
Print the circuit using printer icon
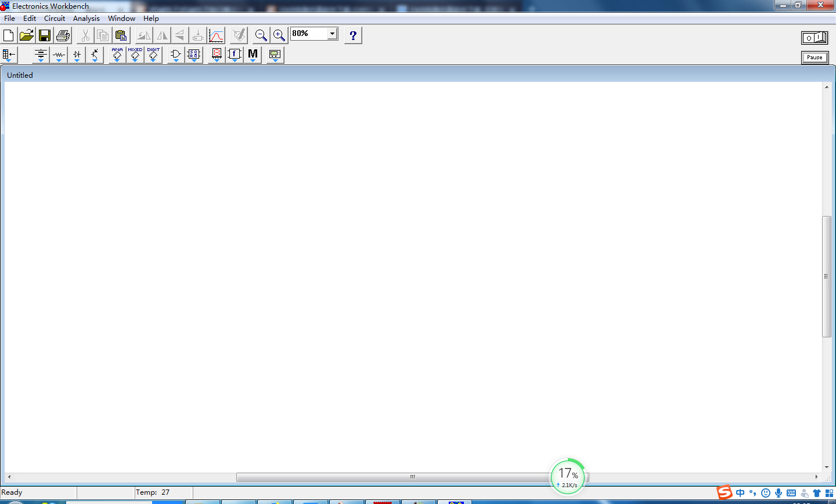click(63, 35)
